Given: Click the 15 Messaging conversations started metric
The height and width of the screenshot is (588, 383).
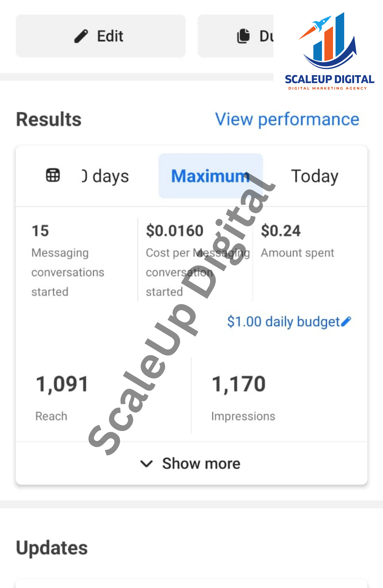Looking at the screenshot, I should [x=40, y=231].
